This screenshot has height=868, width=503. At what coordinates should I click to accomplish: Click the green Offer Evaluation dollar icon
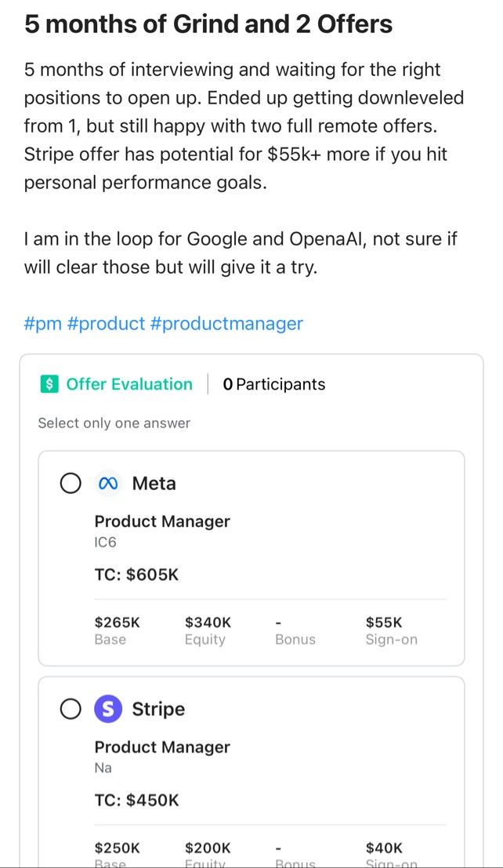[49, 384]
